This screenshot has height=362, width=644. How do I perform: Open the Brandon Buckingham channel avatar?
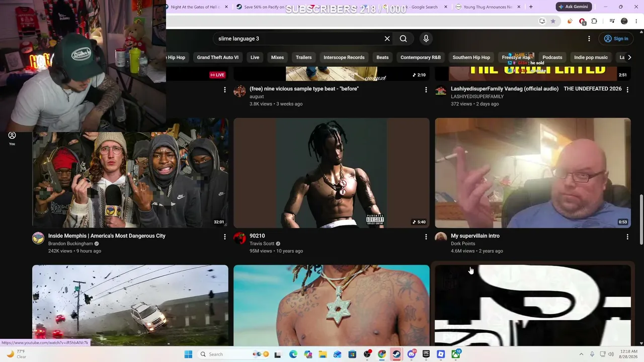(38, 238)
